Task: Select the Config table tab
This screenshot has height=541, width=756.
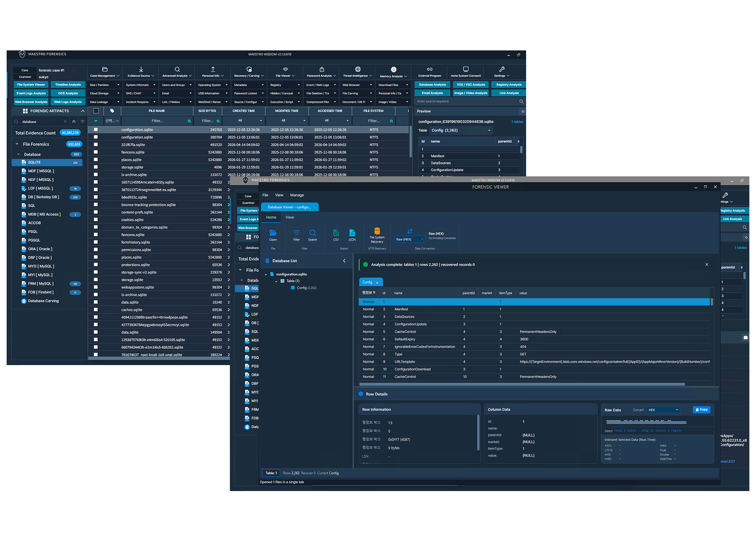Action: click(x=370, y=282)
